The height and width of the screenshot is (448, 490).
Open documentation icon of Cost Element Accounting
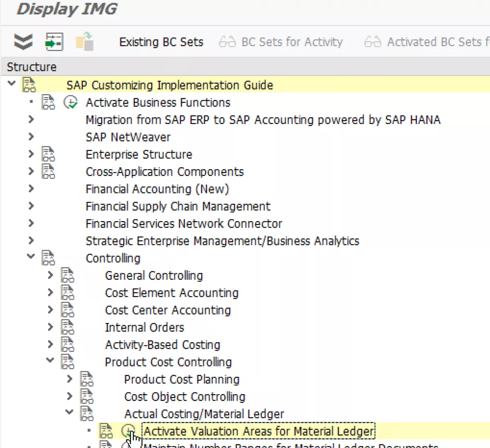[x=67, y=293]
